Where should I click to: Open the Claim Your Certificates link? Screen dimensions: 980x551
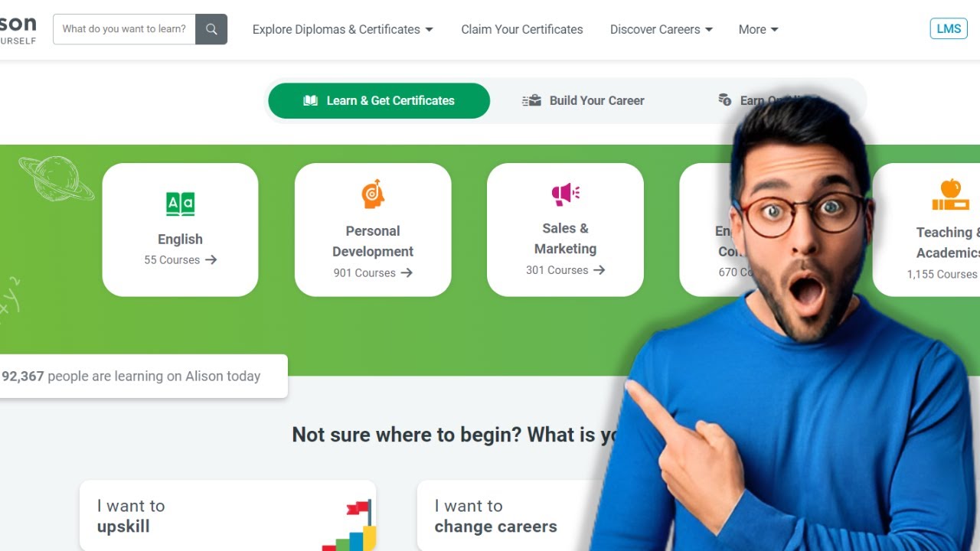(522, 29)
